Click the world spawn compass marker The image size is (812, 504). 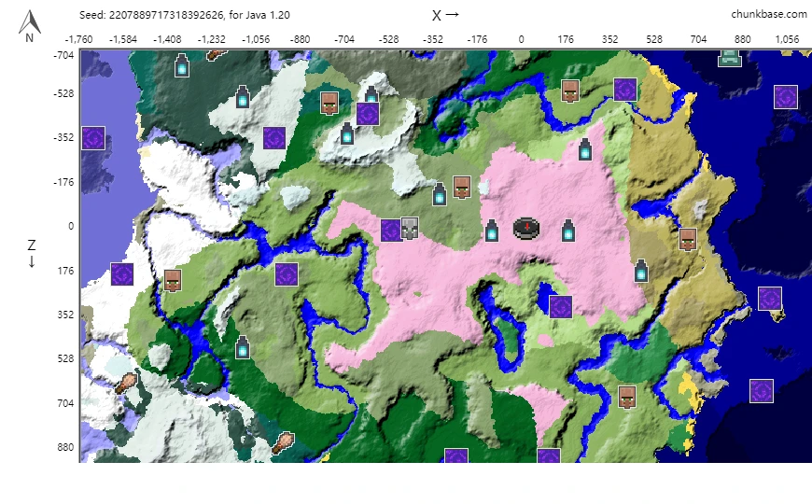pyautogui.click(x=526, y=229)
